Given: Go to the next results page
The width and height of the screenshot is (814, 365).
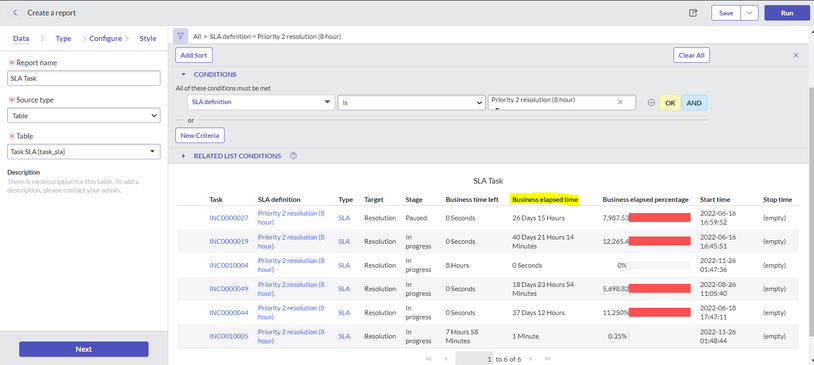Looking at the screenshot, I should [x=531, y=359].
